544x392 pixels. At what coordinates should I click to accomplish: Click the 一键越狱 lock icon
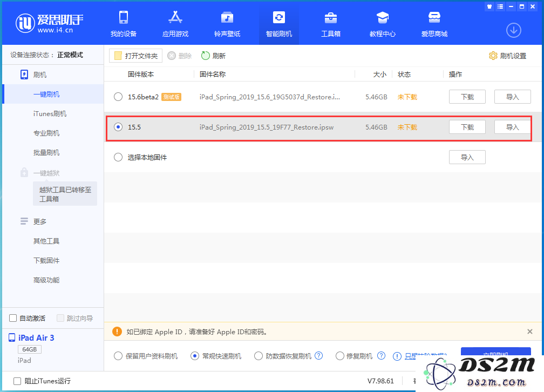(24, 173)
